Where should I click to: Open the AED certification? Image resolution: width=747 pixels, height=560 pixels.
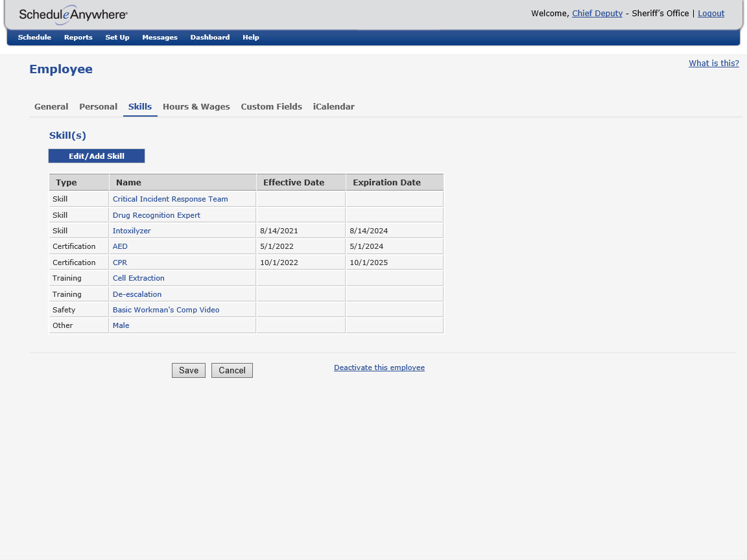click(x=120, y=247)
